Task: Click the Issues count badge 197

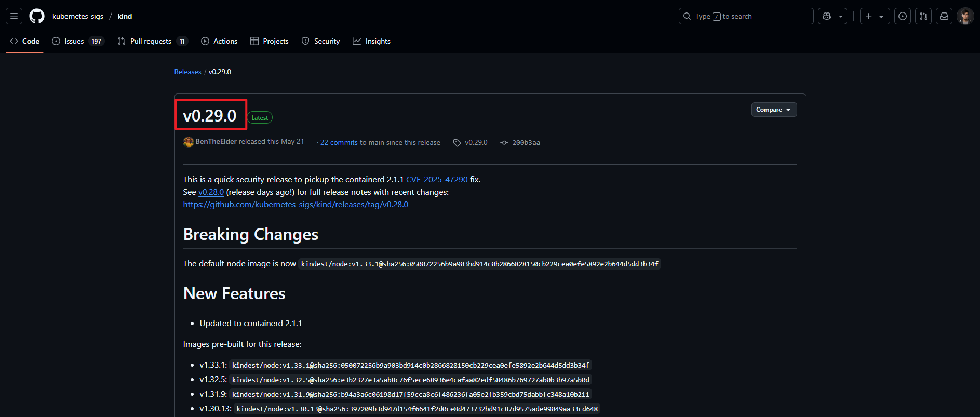Action: tap(97, 41)
